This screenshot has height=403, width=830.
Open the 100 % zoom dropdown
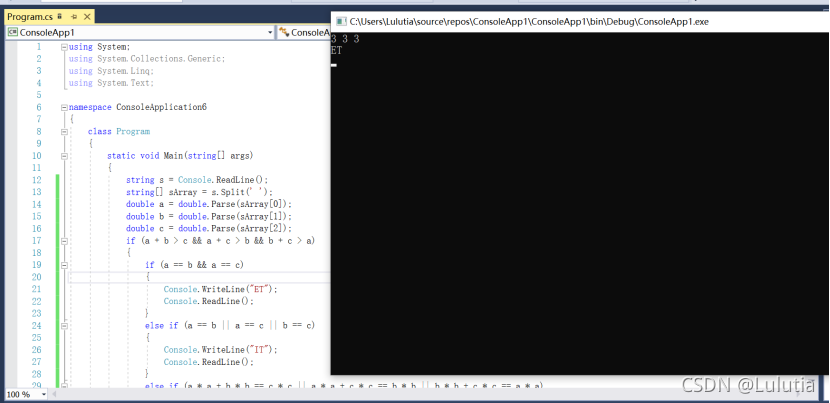tap(44, 395)
